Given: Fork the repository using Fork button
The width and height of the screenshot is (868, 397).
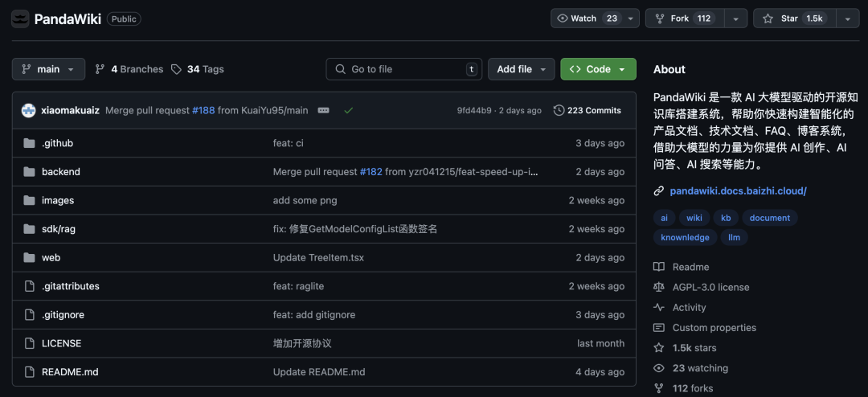Looking at the screenshot, I should 686,18.
